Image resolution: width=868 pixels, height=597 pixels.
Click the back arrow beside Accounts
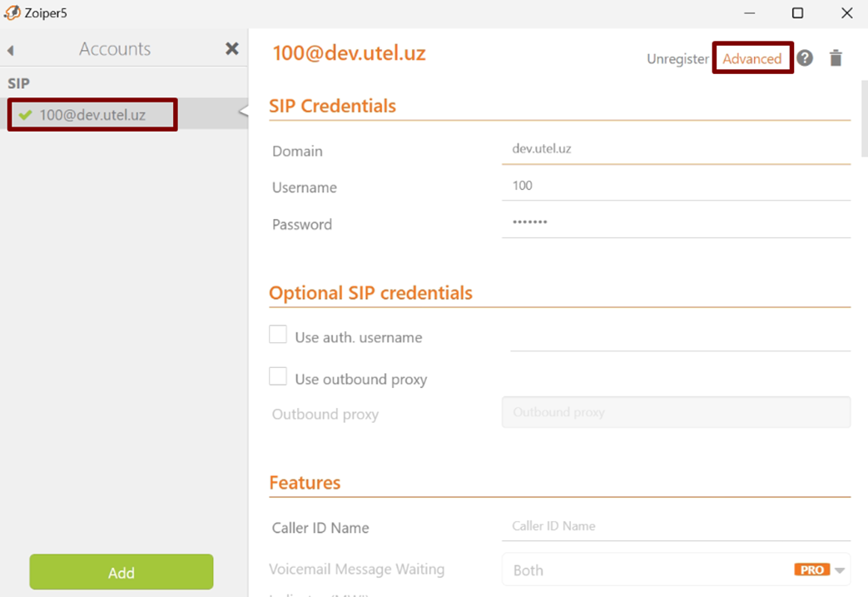(x=11, y=50)
